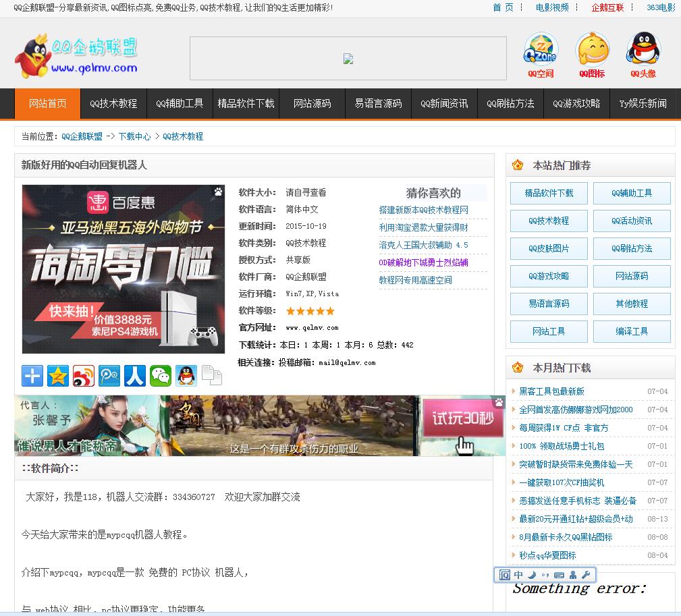Click the five-star software rating

click(x=310, y=311)
